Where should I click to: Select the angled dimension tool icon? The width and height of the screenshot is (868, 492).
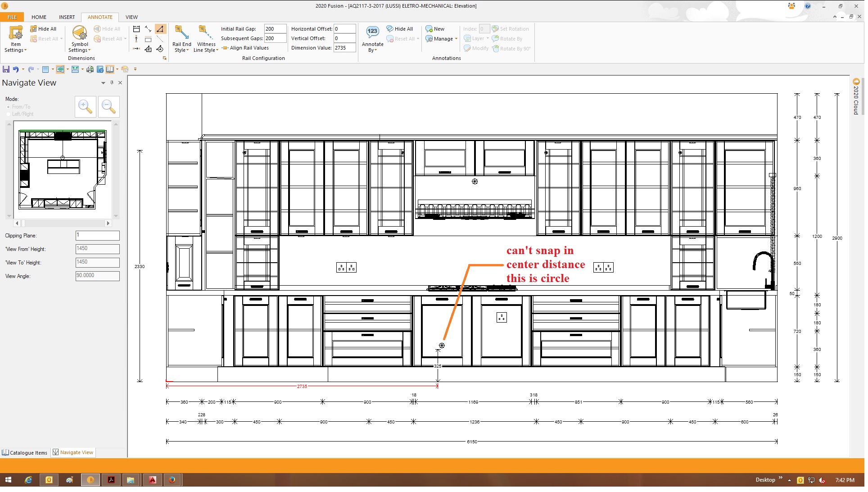[160, 29]
